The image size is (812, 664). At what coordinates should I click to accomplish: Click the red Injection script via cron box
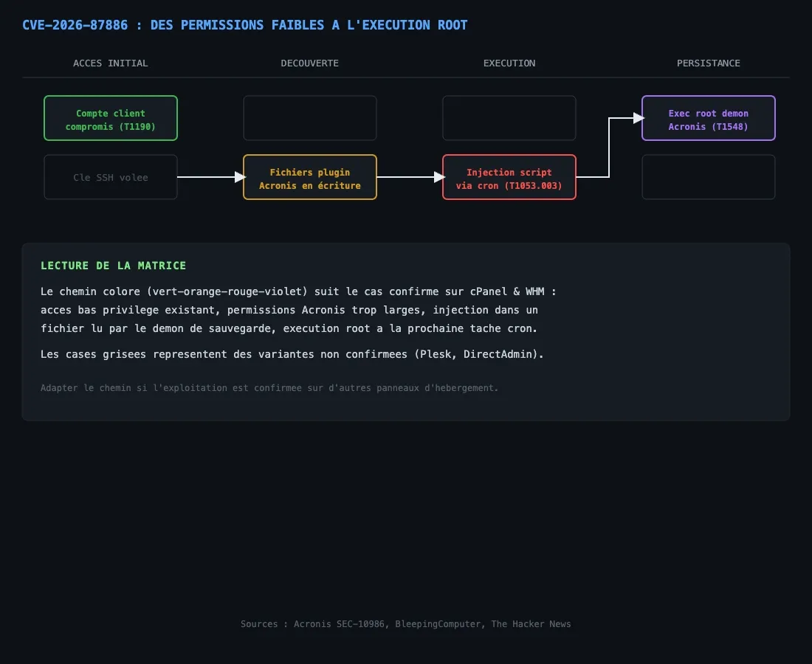(x=509, y=177)
